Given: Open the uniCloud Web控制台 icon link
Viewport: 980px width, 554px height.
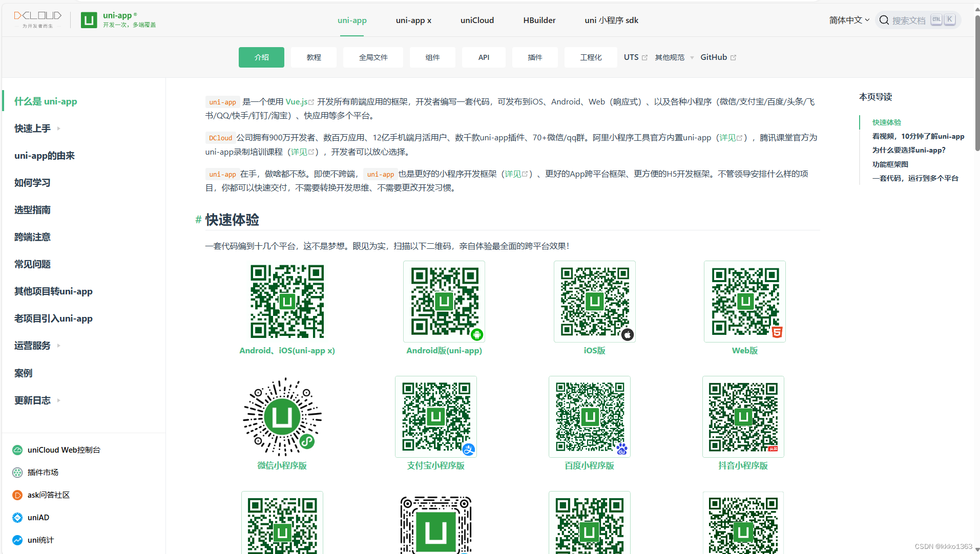Looking at the screenshot, I should coord(17,450).
